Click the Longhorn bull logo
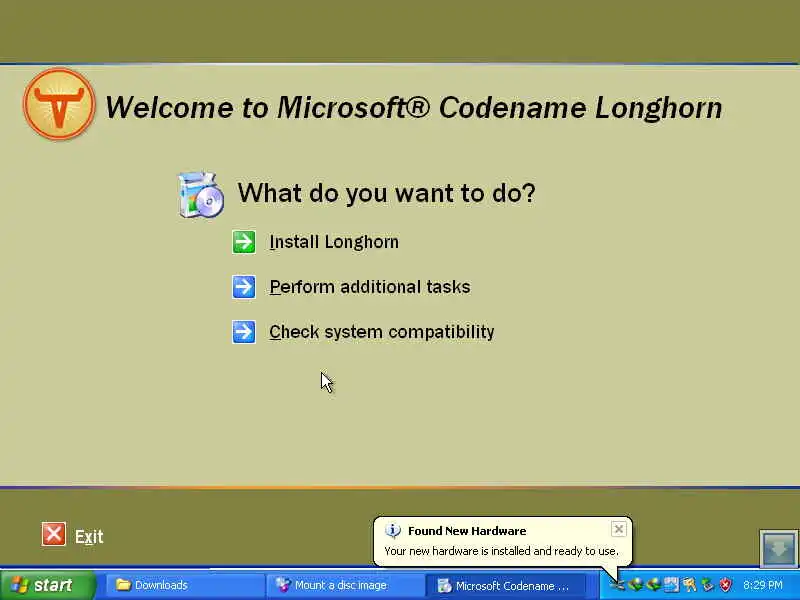 (x=59, y=104)
